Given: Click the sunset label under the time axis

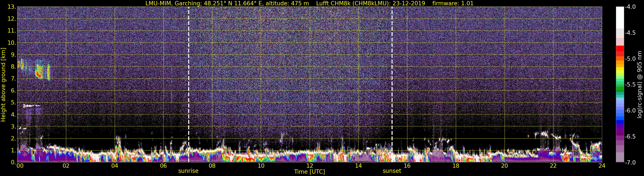Looking at the screenshot, I should click(392, 171).
